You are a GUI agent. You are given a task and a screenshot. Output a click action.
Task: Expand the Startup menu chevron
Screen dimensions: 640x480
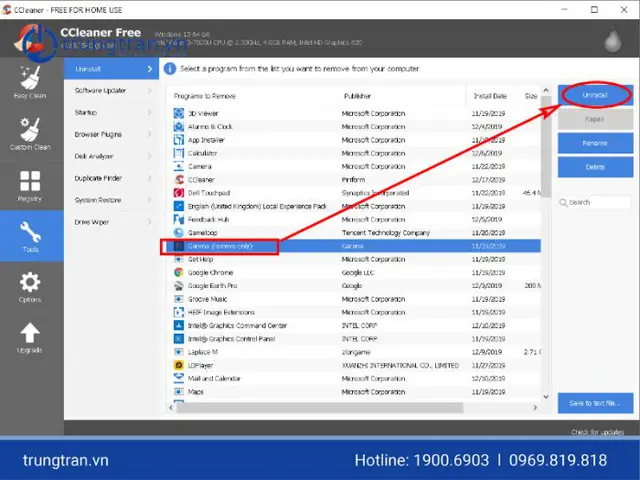pos(150,112)
